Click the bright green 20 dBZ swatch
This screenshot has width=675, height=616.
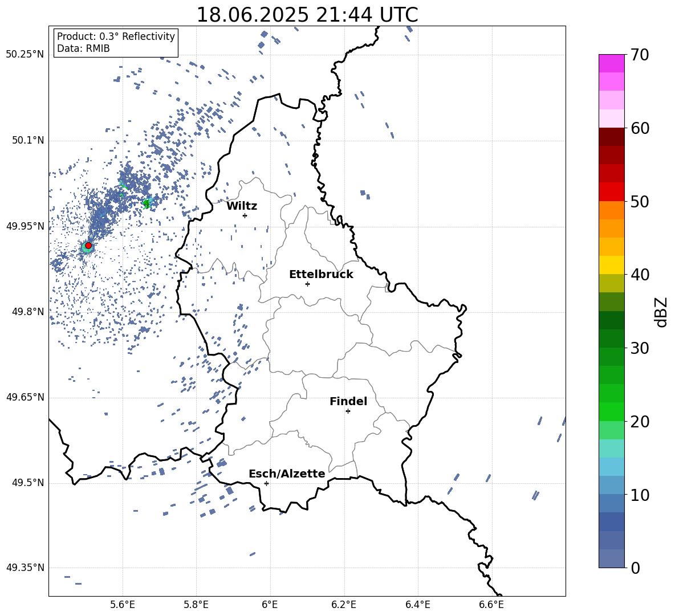[611, 411]
